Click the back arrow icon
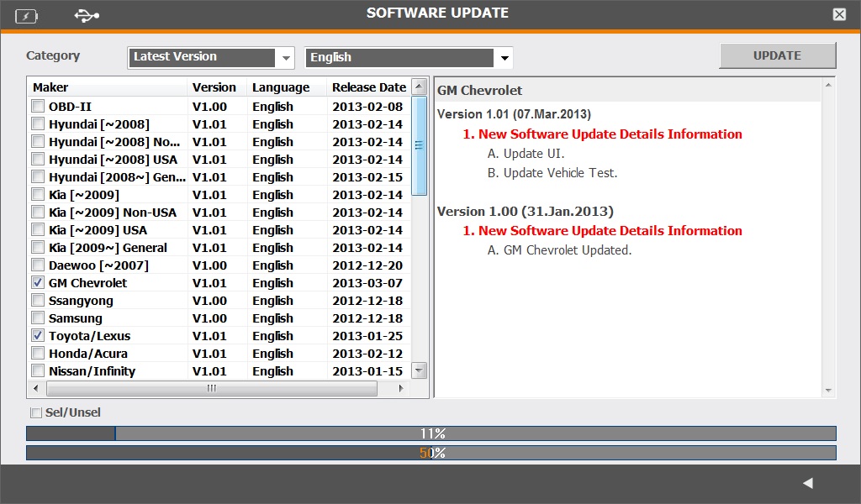Image resolution: width=861 pixels, height=504 pixels. tap(808, 483)
